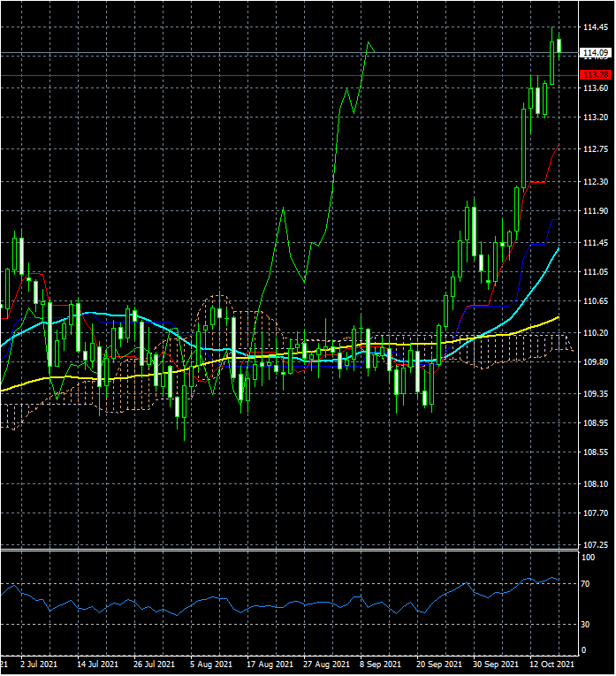The height and width of the screenshot is (676, 616).
Task: Click the 107.70 price axis label
Action: (x=596, y=513)
